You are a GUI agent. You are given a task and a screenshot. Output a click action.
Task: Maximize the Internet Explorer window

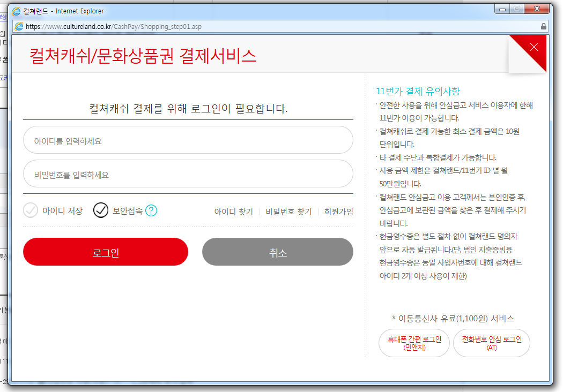517,9
